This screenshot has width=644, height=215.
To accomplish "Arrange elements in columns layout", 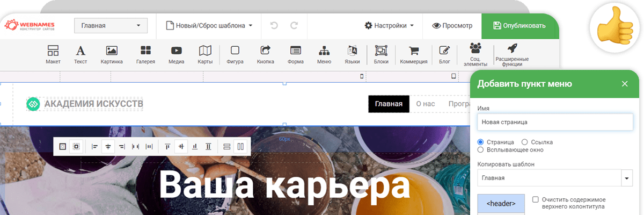I will click(240, 146).
